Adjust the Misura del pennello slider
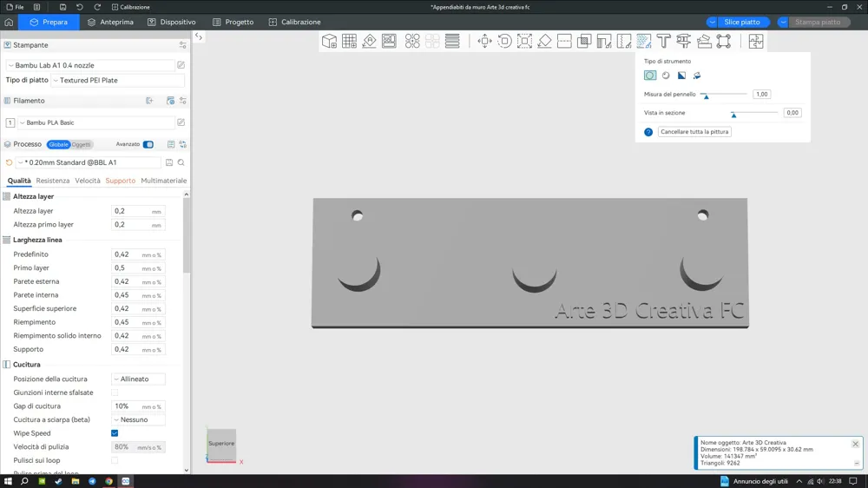 [x=724, y=95]
